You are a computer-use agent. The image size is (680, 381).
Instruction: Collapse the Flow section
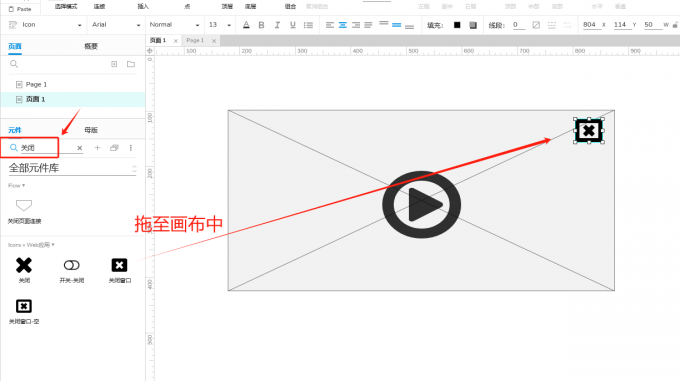click(16, 186)
